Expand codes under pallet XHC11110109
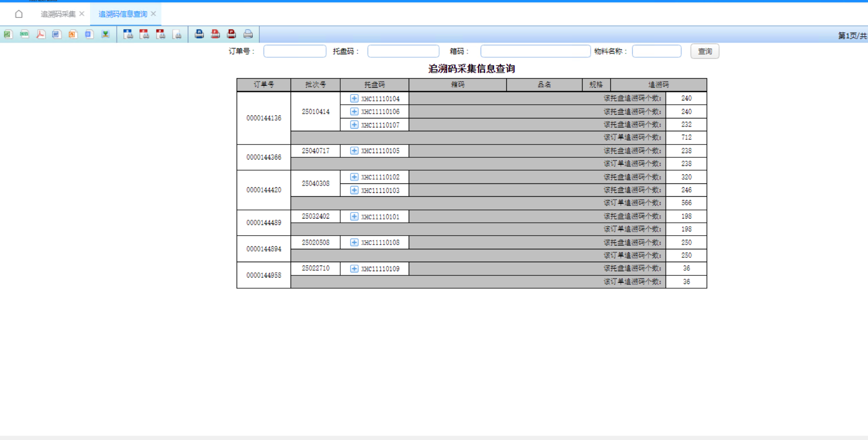This screenshot has width=868, height=440. 354,269
